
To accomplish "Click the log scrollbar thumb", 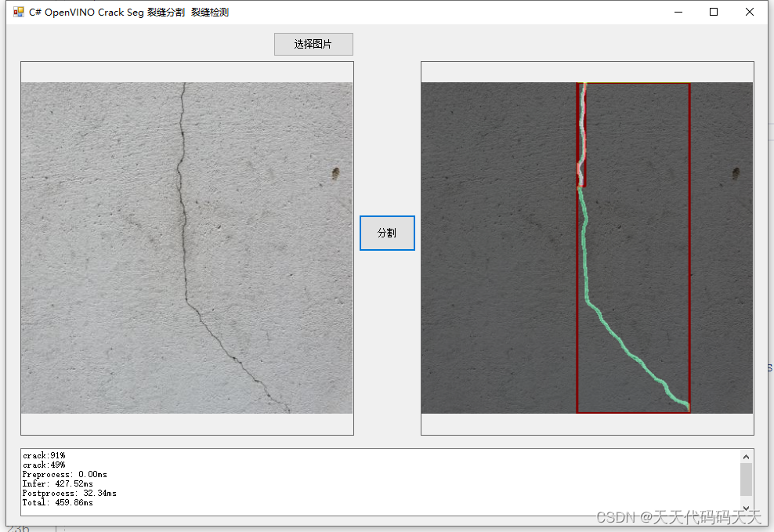I will click(x=746, y=480).
